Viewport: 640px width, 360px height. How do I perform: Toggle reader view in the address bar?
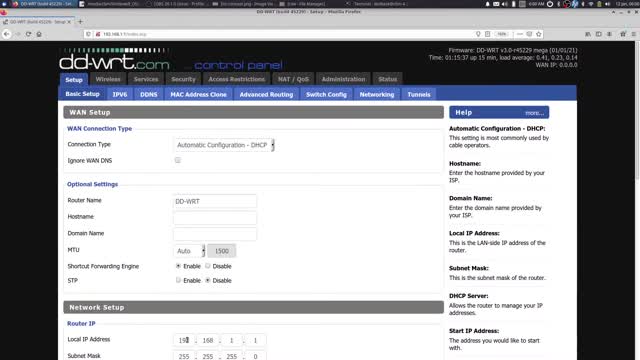pos(487,34)
